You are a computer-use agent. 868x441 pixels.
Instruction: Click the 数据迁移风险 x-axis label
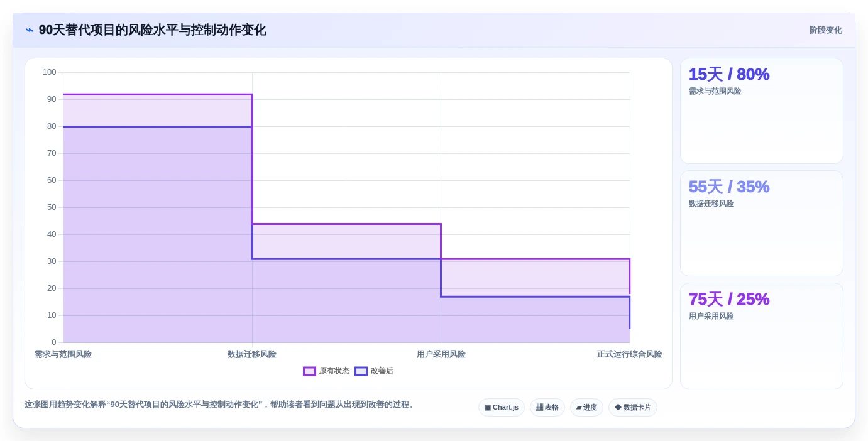(x=252, y=354)
